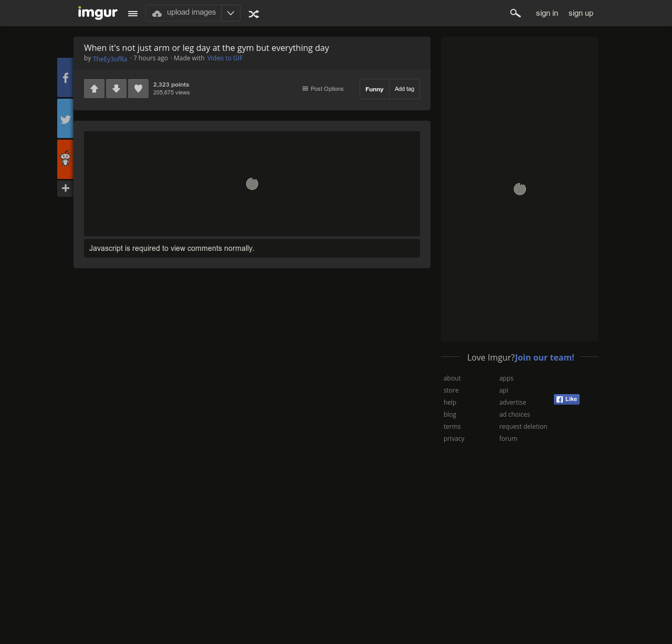The width and height of the screenshot is (672, 644).
Task: Open the Post Options menu
Action: 323,89
